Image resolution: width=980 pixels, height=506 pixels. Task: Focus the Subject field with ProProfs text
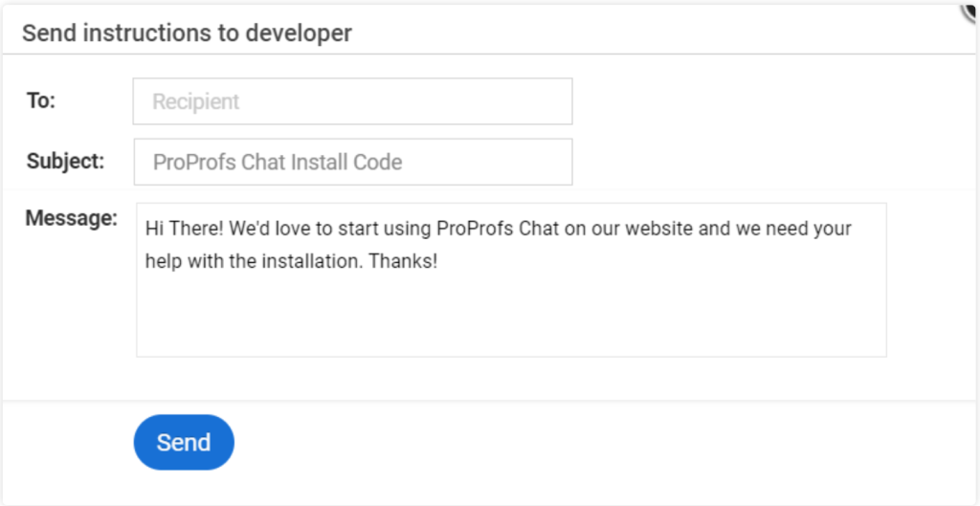click(353, 162)
